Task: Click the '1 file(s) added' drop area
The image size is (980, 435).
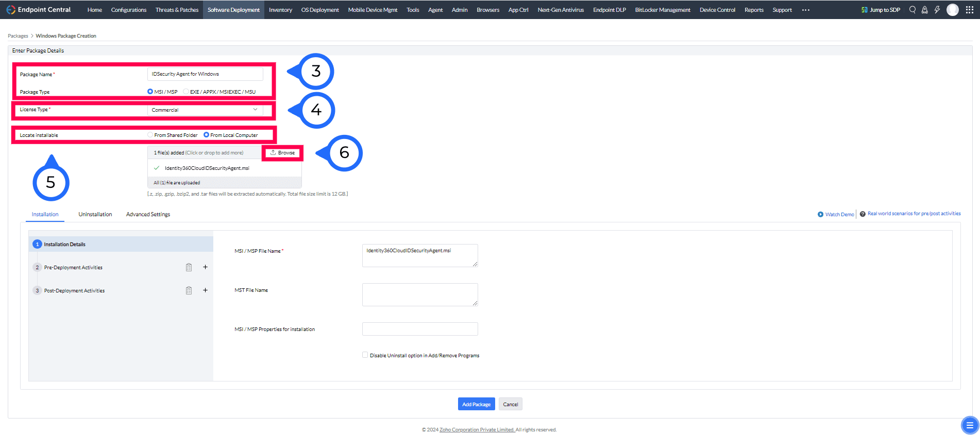Action: pyautogui.click(x=204, y=153)
